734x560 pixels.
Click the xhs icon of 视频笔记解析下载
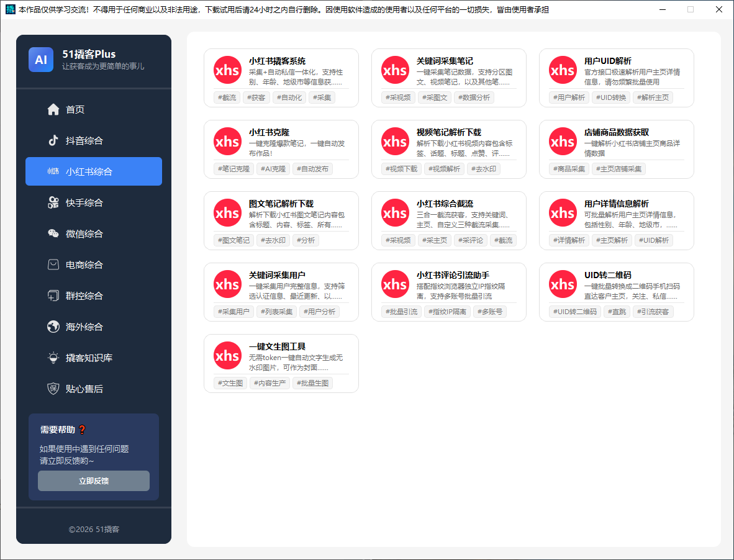[x=394, y=142]
